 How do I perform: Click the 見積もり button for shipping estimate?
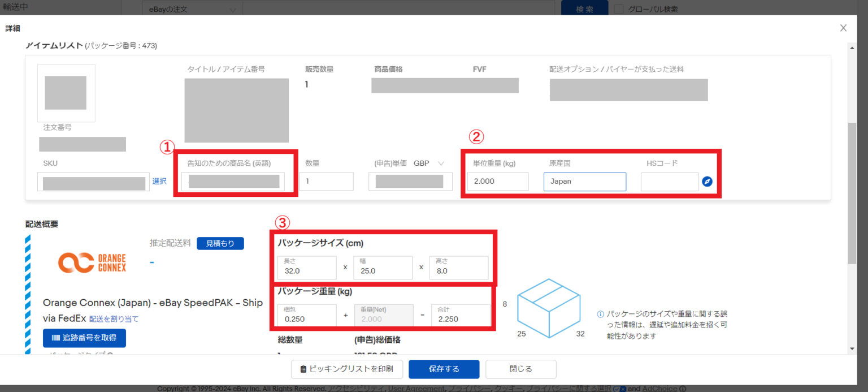(220, 243)
